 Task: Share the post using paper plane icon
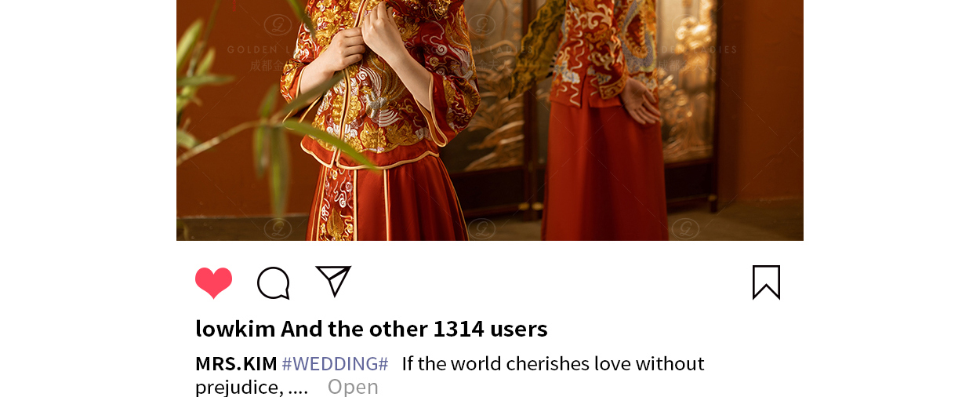[333, 281]
